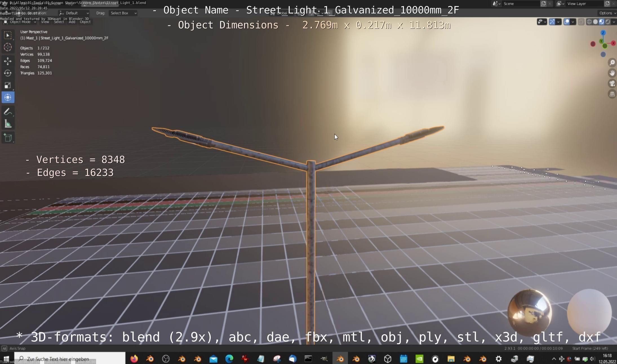Click the active Blender taskbar window
Image resolution: width=617 pixels, height=364 pixels.
tap(340, 359)
